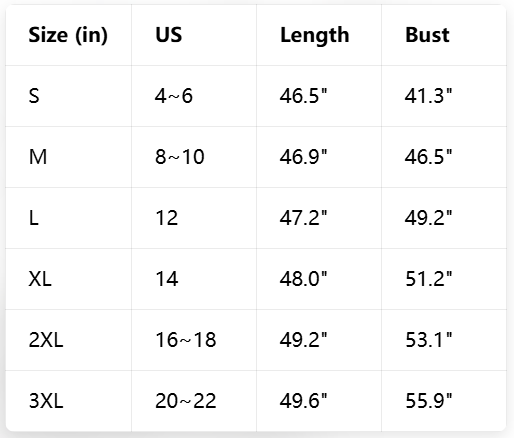Screen dimensions: 514x438
Task: Click the US size 4~6 cell
Action: (x=174, y=96)
